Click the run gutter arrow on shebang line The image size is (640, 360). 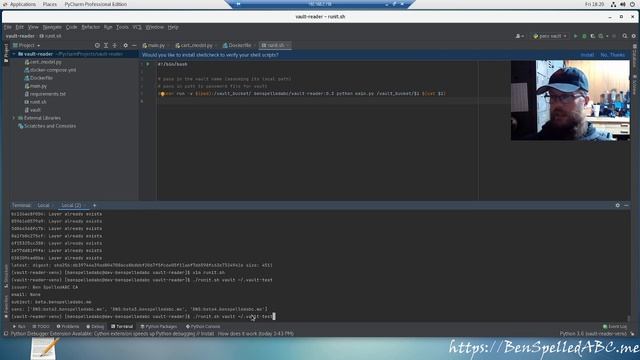148,64
